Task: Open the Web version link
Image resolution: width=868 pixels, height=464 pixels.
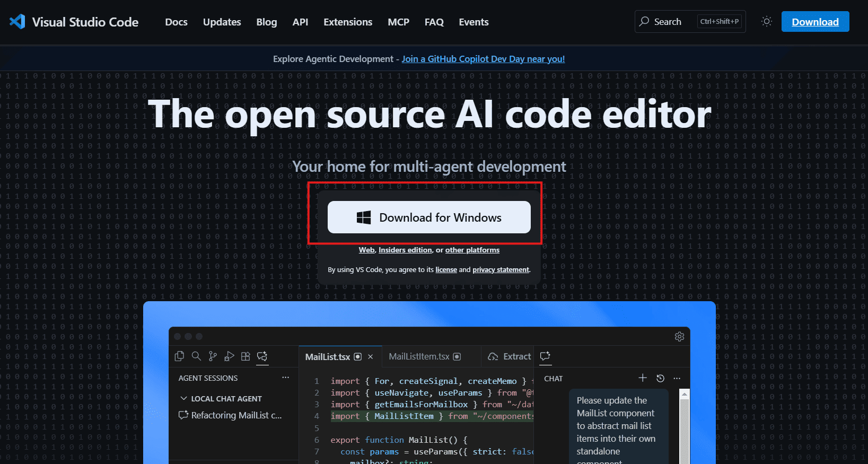Action: tap(366, 250)
